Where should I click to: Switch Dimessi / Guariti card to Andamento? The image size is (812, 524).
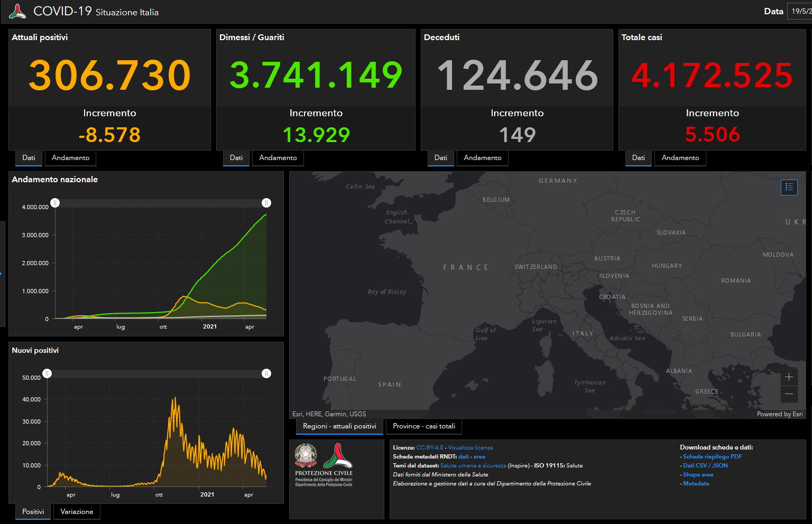pyautogui.click(x=278, y=157)
